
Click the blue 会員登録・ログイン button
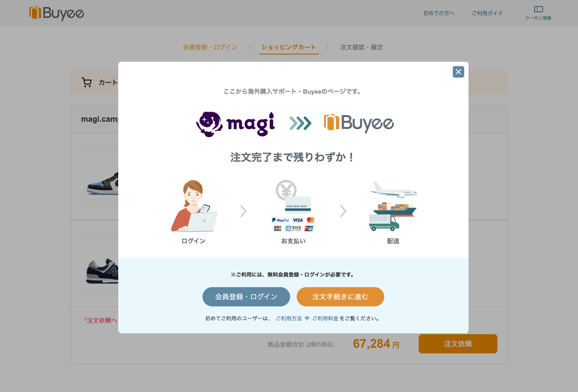click(246, 297)
